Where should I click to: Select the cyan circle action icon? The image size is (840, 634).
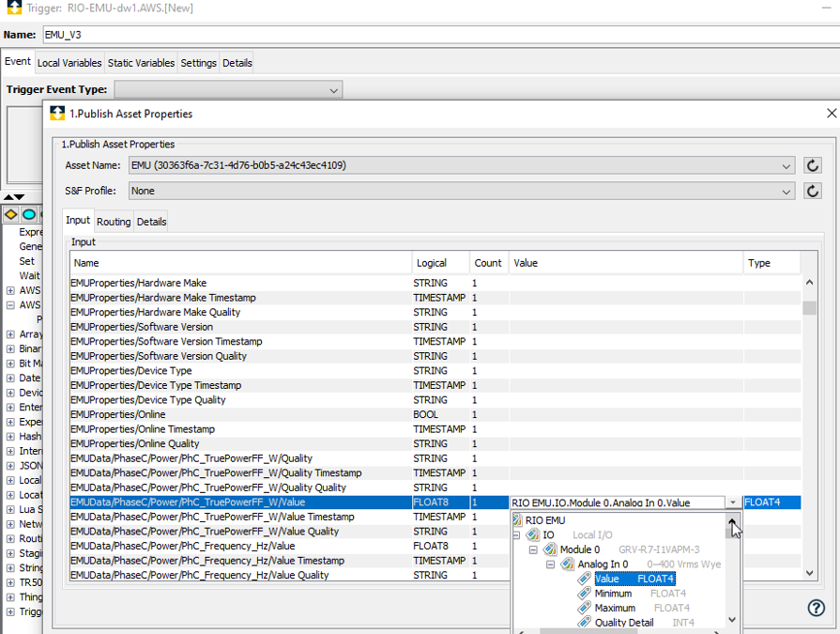pyautogui.click(x=29, y=215)
